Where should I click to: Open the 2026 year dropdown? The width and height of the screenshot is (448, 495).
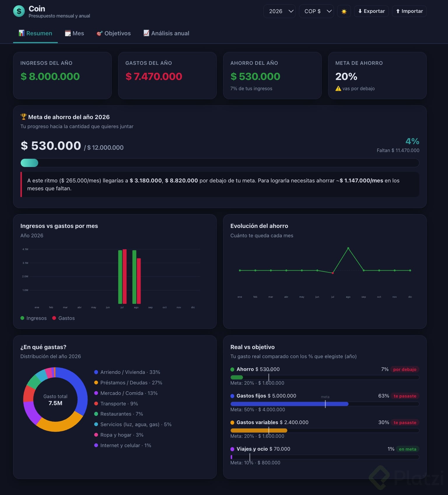279,11
